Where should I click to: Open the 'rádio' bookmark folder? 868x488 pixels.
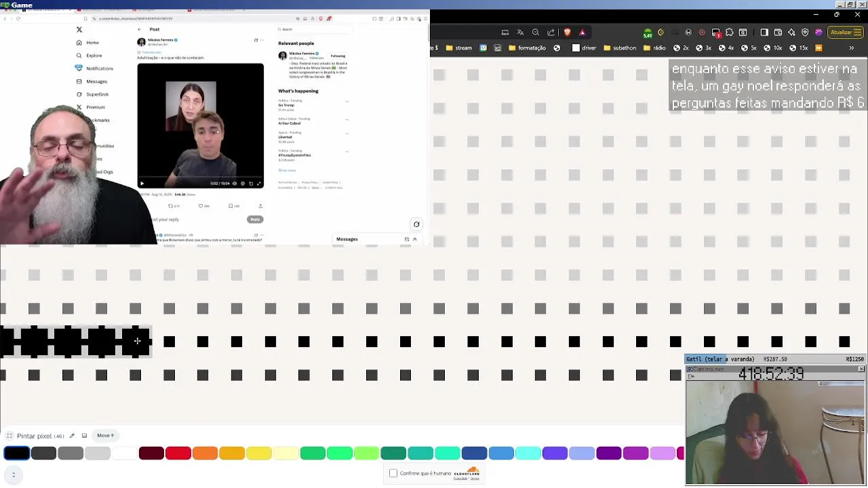tap(654, 48)
